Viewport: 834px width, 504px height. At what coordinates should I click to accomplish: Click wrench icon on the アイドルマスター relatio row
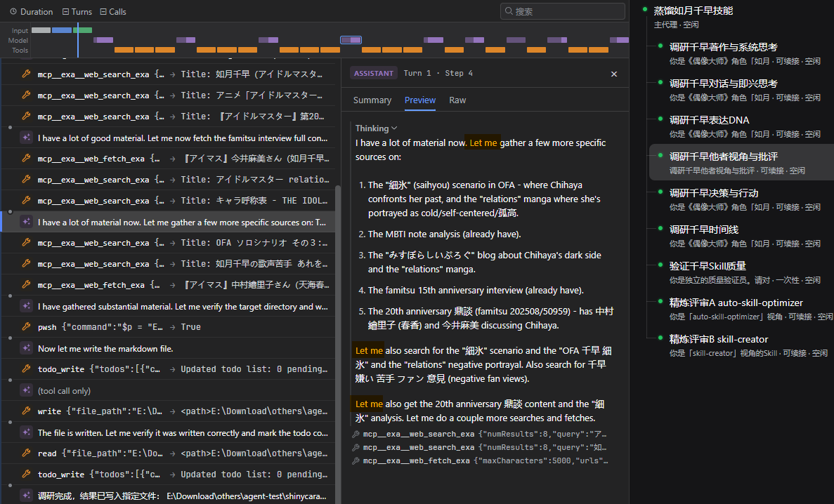point(26,180)
